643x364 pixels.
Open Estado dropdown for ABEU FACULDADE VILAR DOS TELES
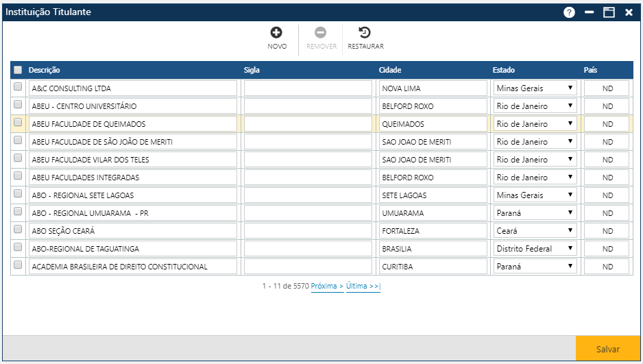coord(535,160)
